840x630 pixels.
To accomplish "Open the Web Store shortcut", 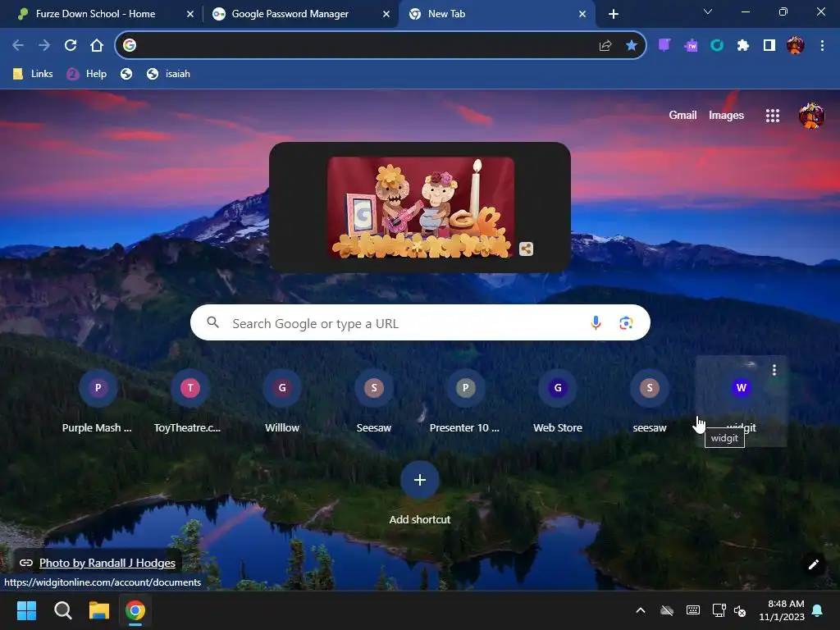I will (x=558, y=400).
